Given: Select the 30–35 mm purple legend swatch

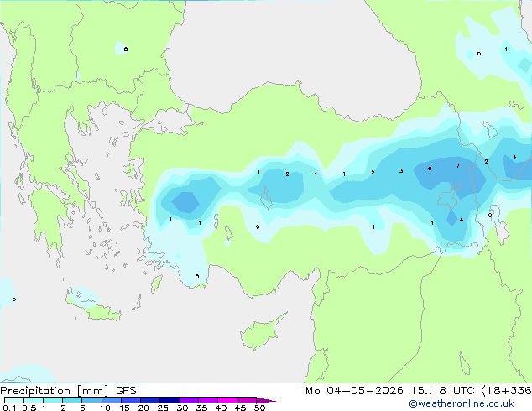Looking at the screenshot, I should 188,400.
